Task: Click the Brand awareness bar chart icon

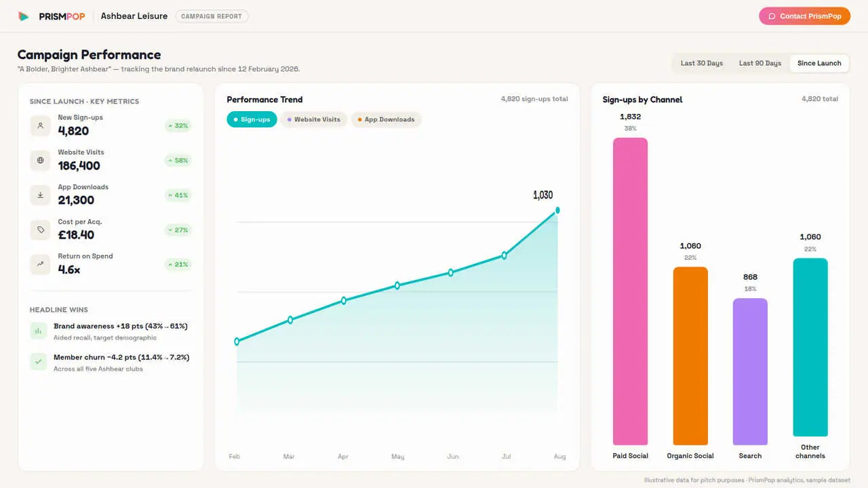Action: 38,331
